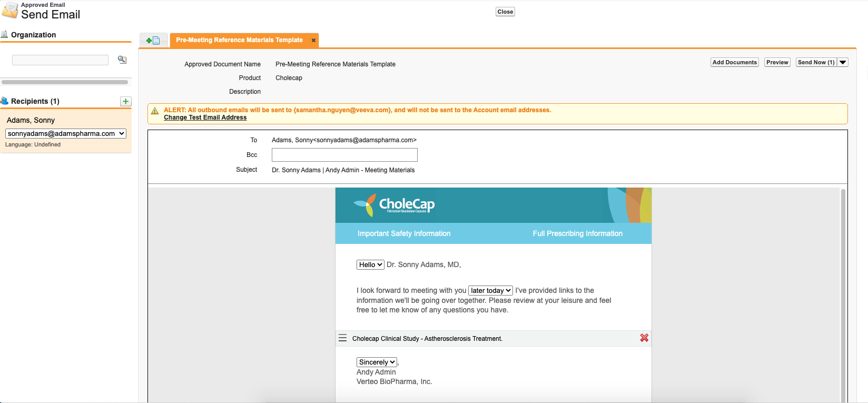The height and width of the screenshot is (403, 868).
Task: Remove the Cholecap Clinical Study document
Action: (644, 338)
